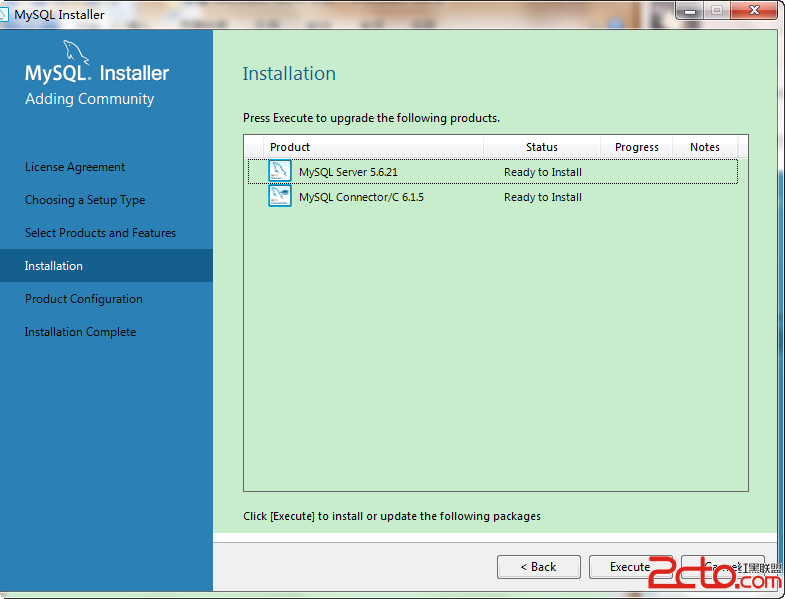
Task: Click the 'Click [Execute] to install' hint text
Action: [392, 516]
